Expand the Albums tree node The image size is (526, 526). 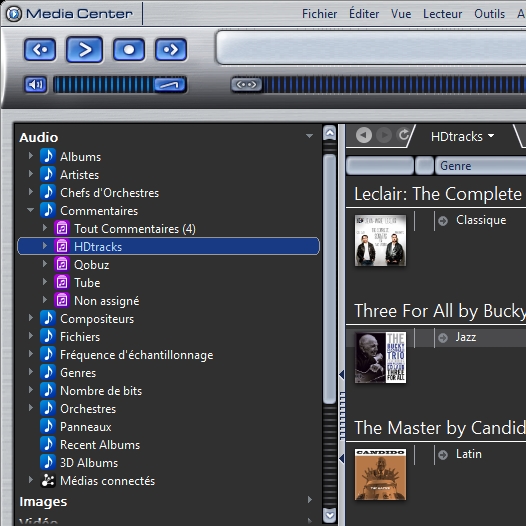(31, 156)
